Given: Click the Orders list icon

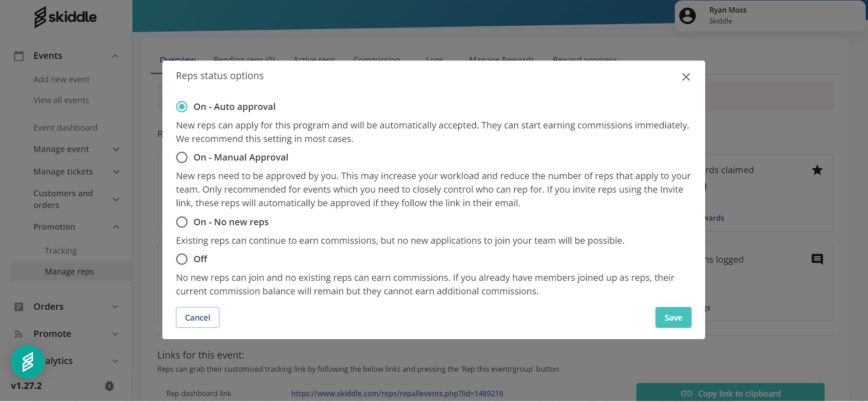Looking at the screenshot, I should click(19, 307).
